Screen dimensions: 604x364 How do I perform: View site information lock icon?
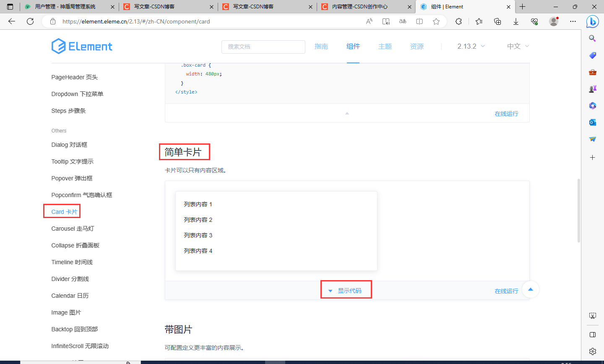[53, 21]
